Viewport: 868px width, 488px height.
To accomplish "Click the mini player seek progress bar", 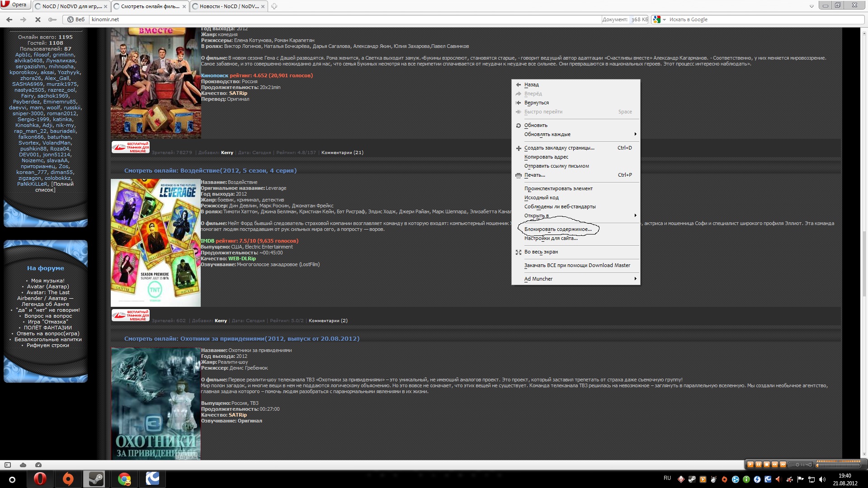I will pyautogui.click(x=837, y=466).
